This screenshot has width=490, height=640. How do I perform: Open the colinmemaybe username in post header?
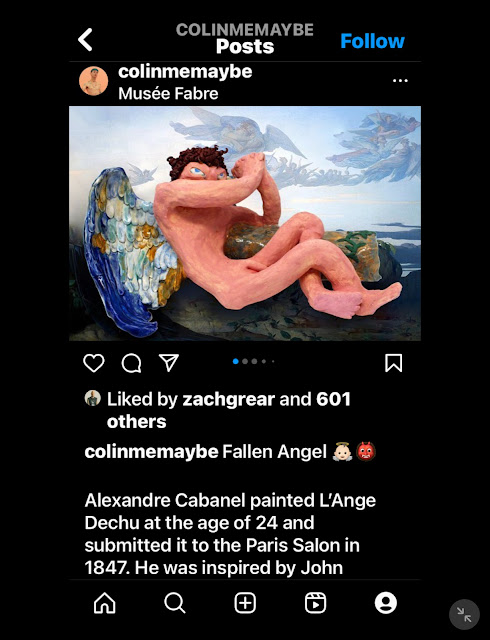click(185, 72)
